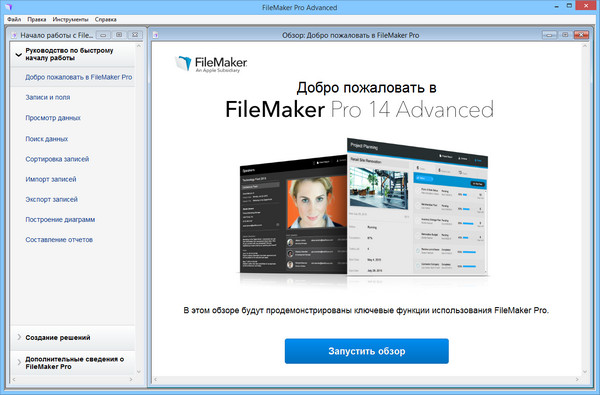This screenshot has width=600, height=395.
Task: Click the Начало работы panel document icon
Action: coord(14,35)
